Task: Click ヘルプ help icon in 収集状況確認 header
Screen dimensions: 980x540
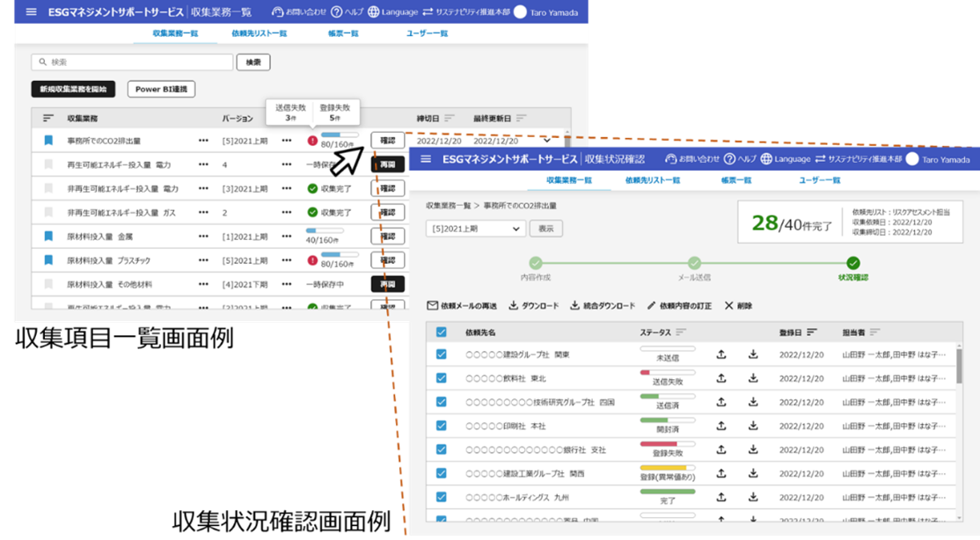Action: 729,159
